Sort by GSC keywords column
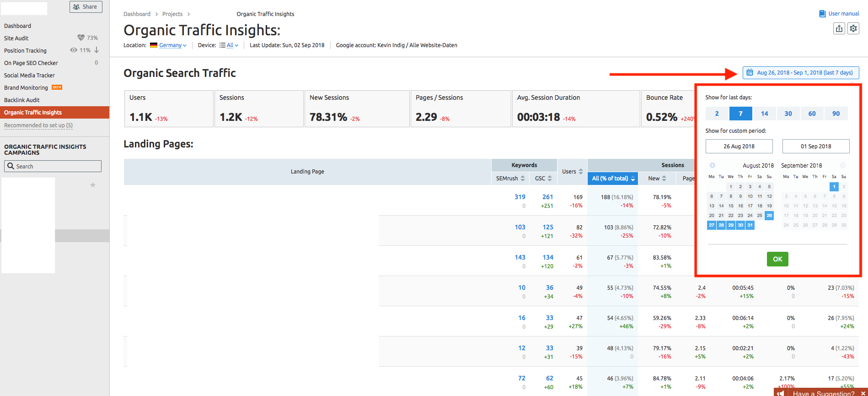Viewport: 868px width, 396px height. click(x=543, y=179)
